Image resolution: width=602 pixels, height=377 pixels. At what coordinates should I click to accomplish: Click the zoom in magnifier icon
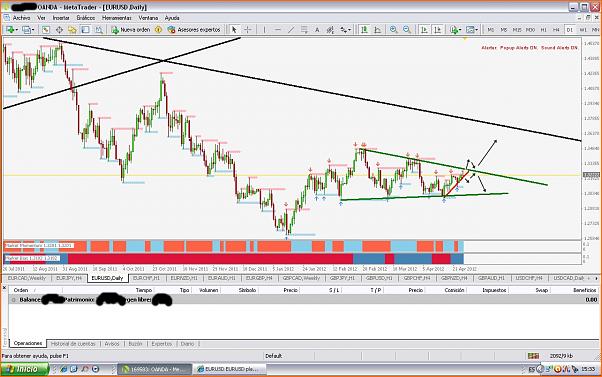click(394, 30)
